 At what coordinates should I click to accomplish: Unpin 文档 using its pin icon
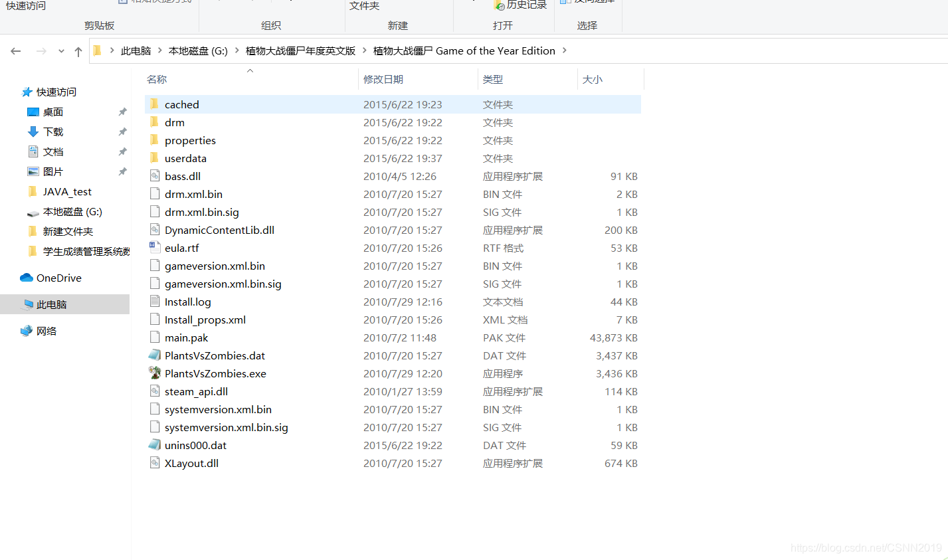[x=122, y=151]
